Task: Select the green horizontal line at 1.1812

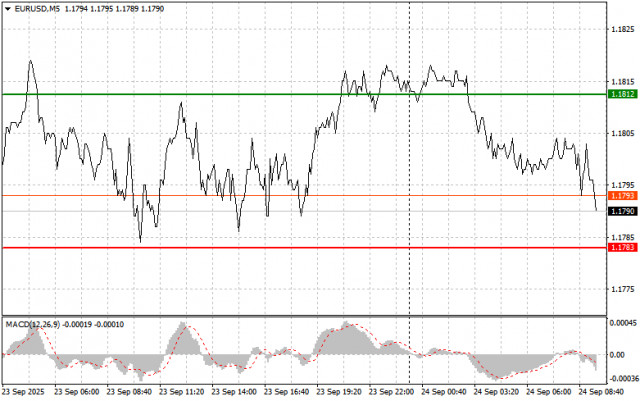Action: pyautogui.click(x=304, y=94)
